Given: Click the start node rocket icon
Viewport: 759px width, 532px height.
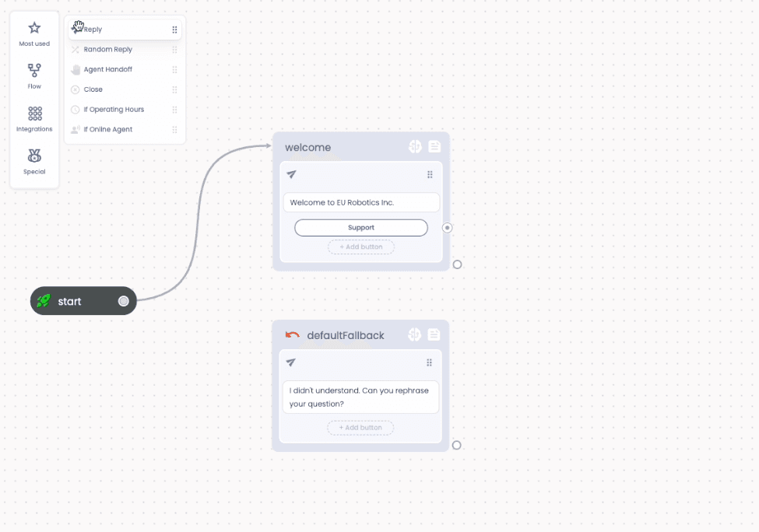Looking at the screenshot, I should point(44,301).
